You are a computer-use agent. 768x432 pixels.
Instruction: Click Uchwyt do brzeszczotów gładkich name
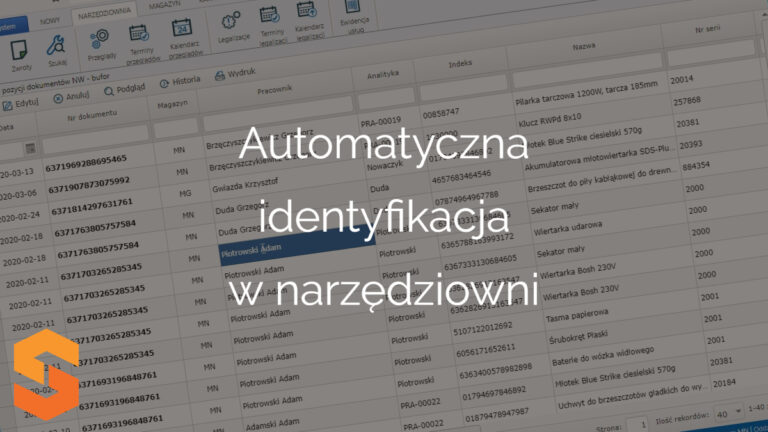click(632, 397)
